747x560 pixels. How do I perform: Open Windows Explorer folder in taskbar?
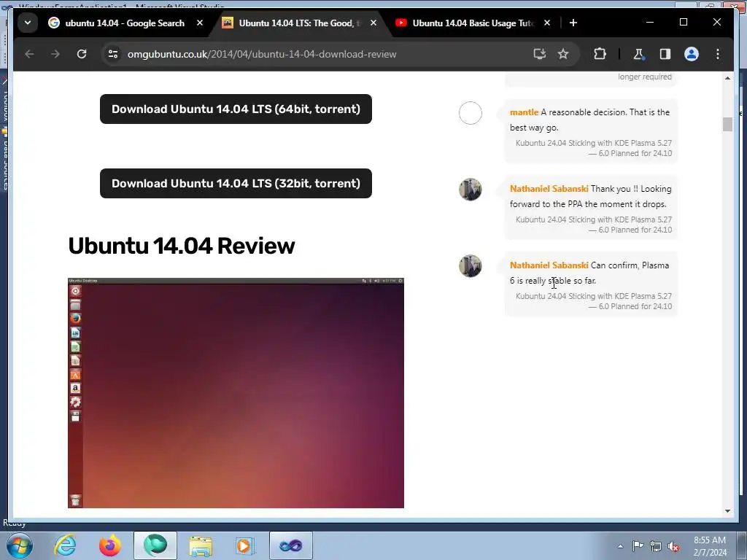click(201, 545)
